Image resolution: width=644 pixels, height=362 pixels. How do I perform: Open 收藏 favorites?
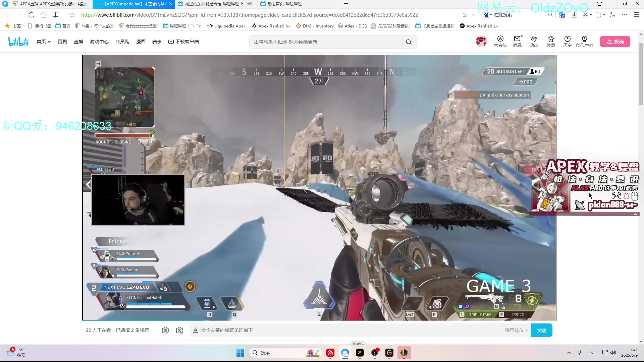(550, 42)
